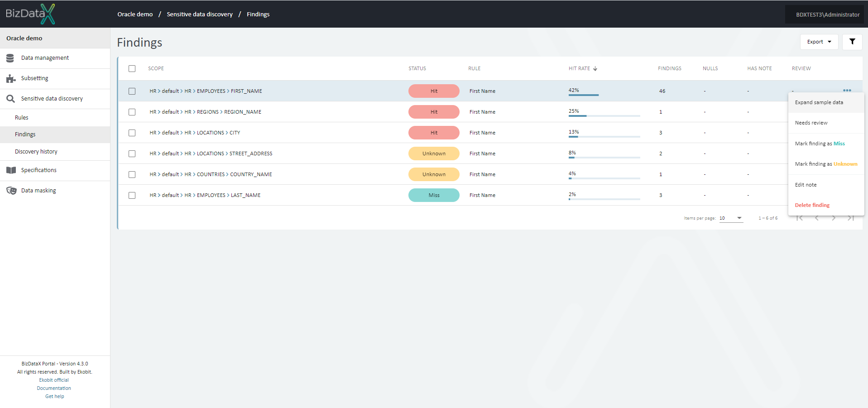Select Mark finding as Unknown
Screen dimensions: 868x408
click(x=826, y=164)
